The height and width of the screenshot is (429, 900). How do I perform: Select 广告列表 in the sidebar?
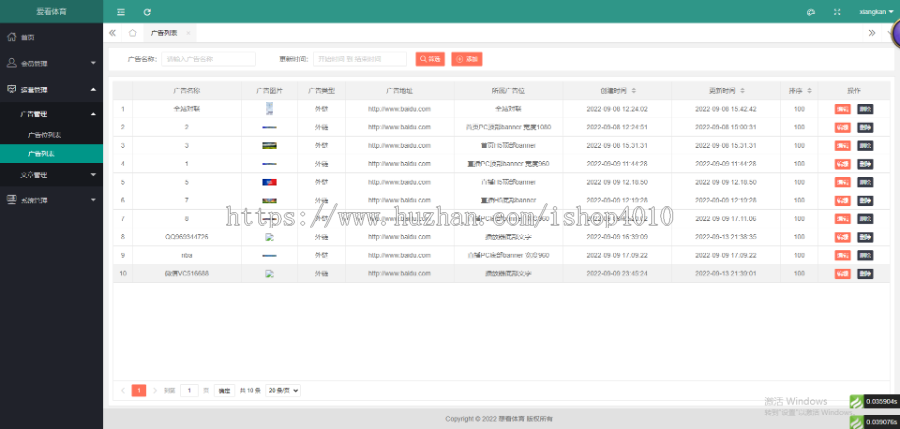click(51, 154)
